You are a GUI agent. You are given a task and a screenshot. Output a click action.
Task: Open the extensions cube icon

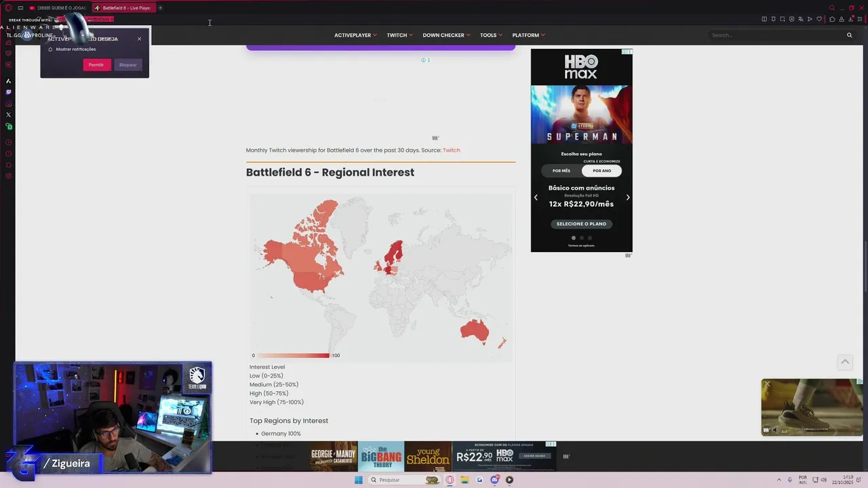(832, 19)
